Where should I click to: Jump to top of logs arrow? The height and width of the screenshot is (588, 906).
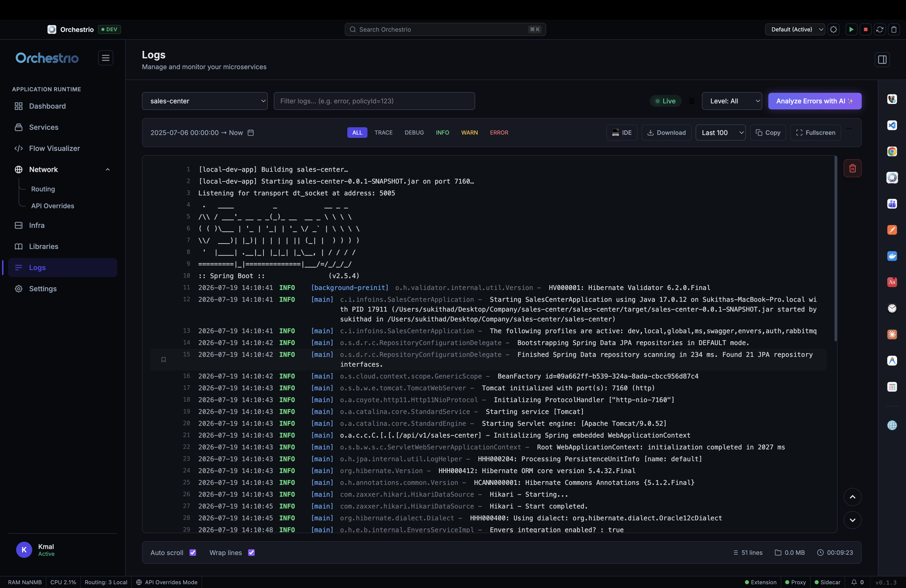852,497
